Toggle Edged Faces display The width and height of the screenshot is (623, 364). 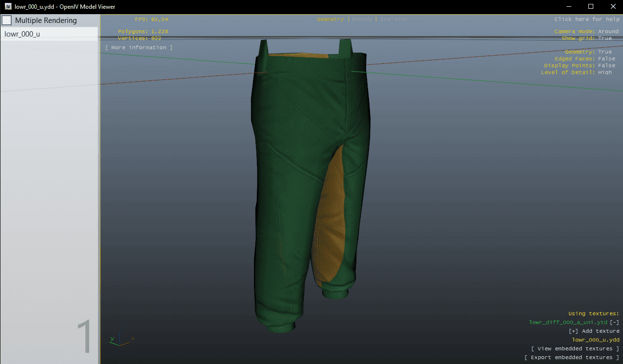point(606,58)
